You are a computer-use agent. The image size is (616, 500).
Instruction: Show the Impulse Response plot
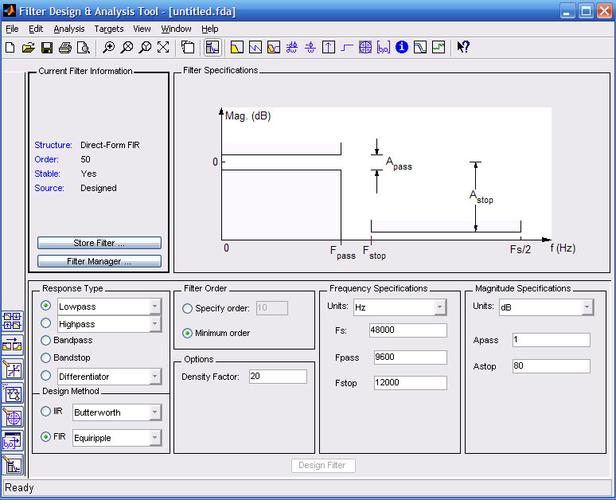click(328, 48)
